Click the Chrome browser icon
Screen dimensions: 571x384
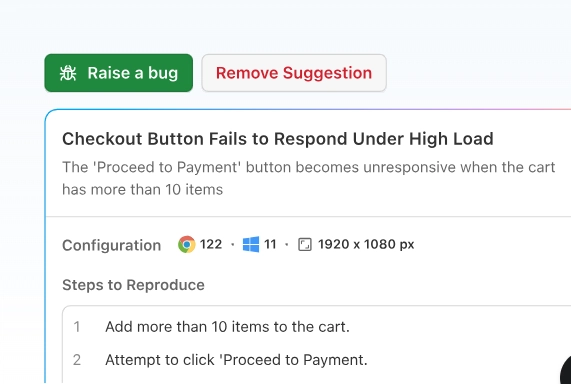coord(186,244)
